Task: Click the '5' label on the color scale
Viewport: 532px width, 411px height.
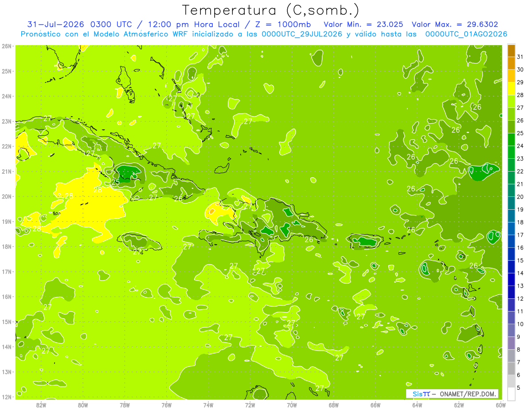Action: [x=518, y=388]
